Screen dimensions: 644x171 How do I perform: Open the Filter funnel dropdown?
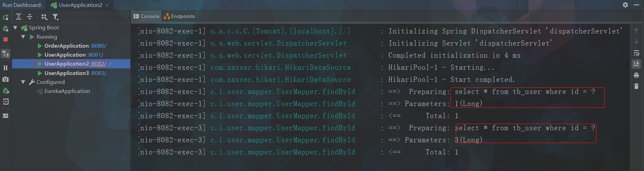point(56,17)
